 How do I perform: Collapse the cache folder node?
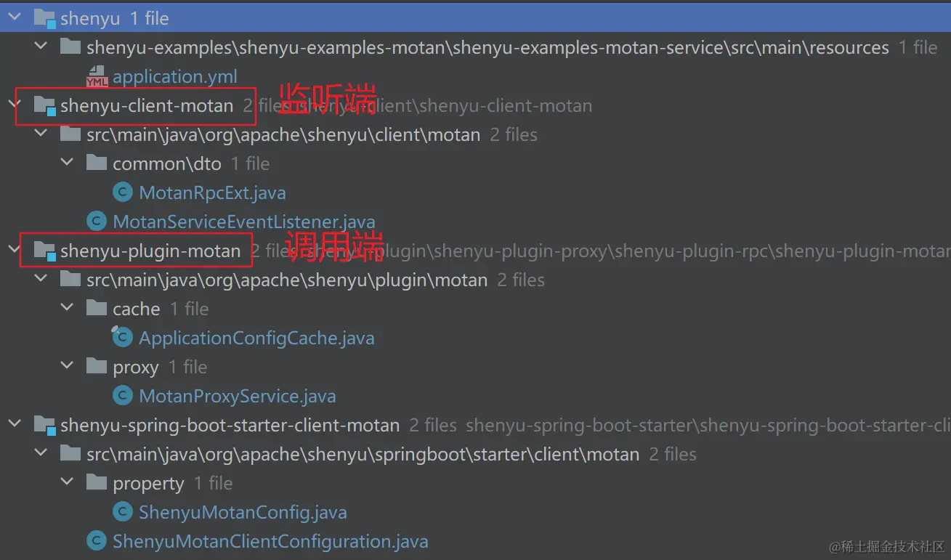68,308
